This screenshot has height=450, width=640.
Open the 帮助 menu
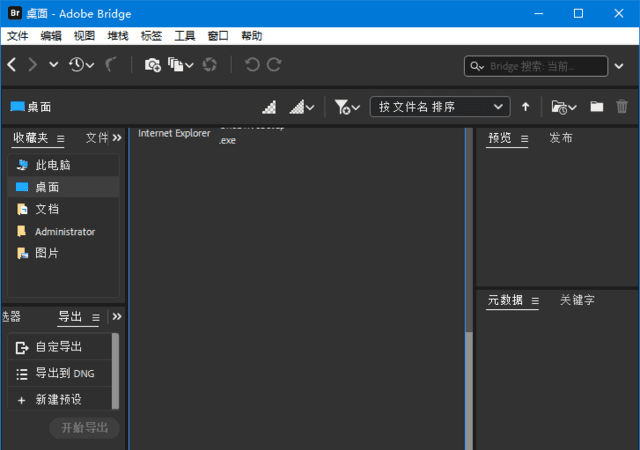pos(251,36)
